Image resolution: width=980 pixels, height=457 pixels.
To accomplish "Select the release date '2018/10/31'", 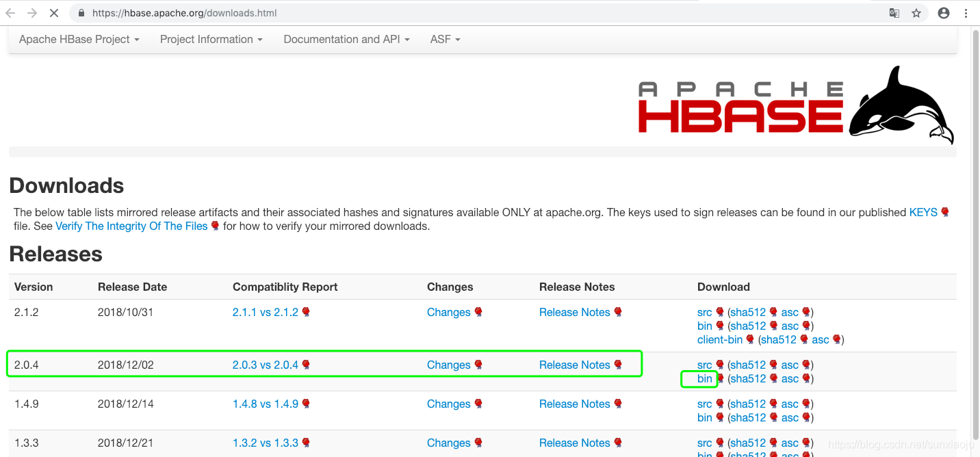I will pyautogui.click(x=126, y=312).
